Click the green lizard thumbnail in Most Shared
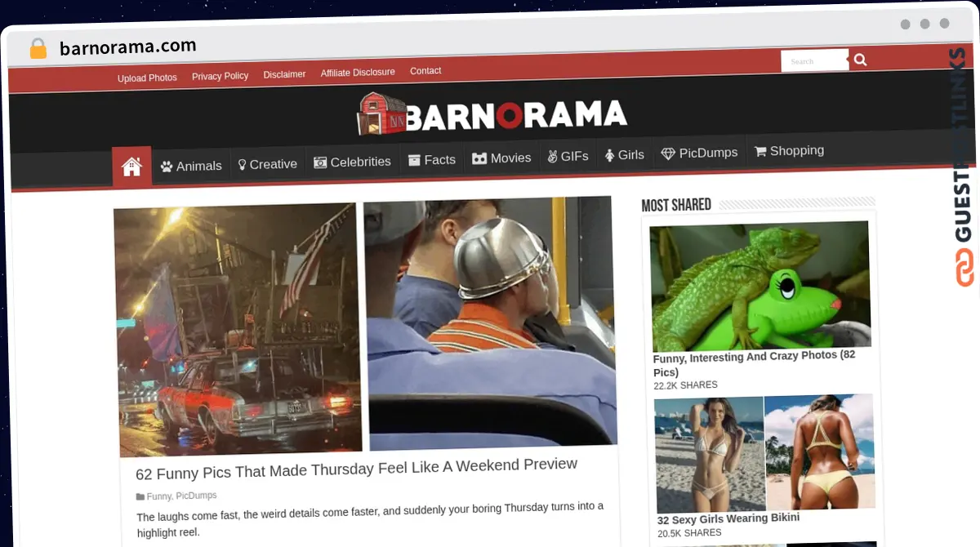The image size is (980, 547). pyautogui.click(x=759, y=286)
